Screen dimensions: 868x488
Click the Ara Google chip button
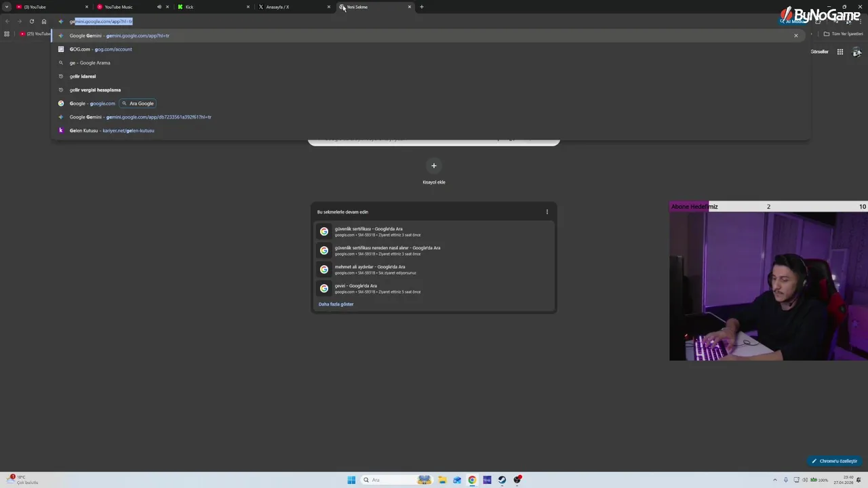[138, 103]
